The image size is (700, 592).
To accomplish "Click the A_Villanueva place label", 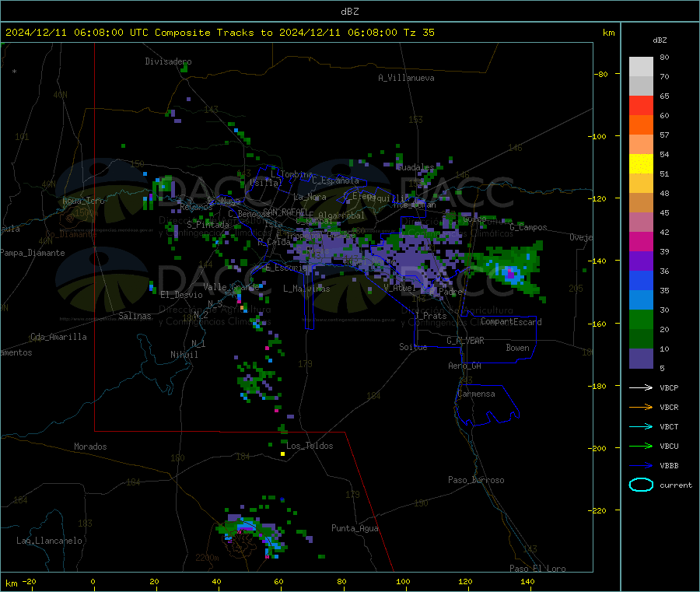I will pos(406,78).
